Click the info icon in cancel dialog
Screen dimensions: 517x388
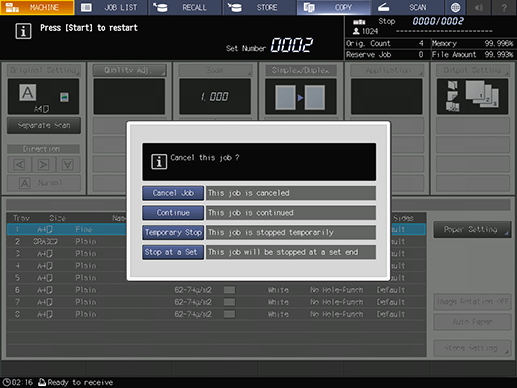coord(159,162)
